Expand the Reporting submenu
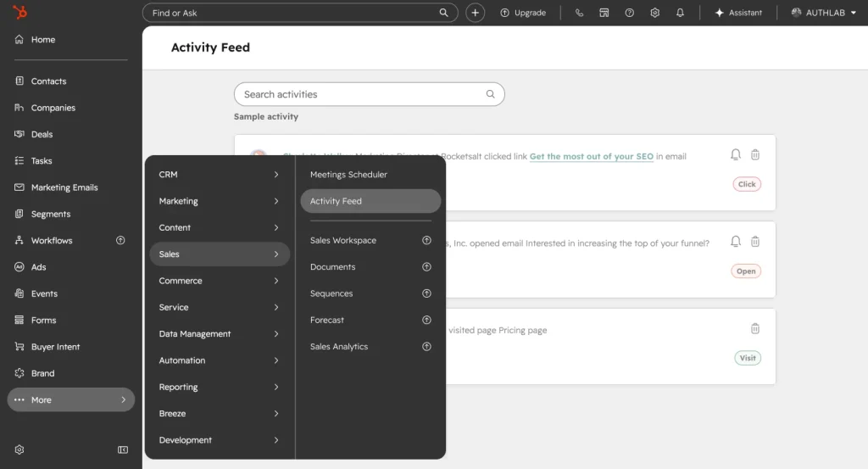 [220, 387]
